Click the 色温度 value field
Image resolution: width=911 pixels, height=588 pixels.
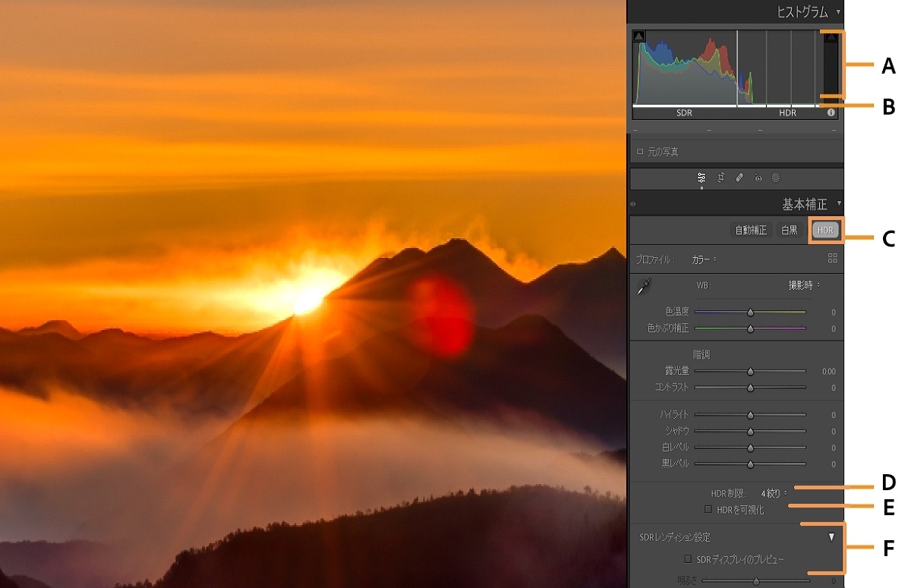pyautogui.click(x=833, y=312)
